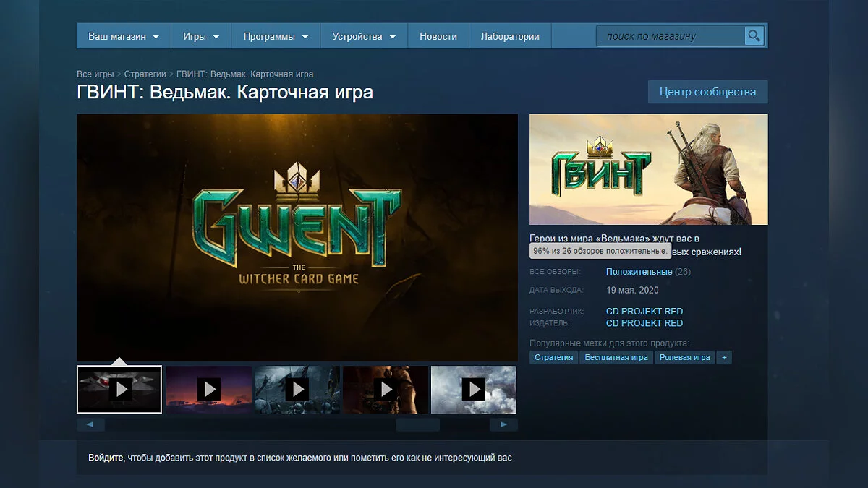The width and height of the screenshot is (868, 488).
Task: Click the store search magnifier icon
Action: click(x=754, y=36)
